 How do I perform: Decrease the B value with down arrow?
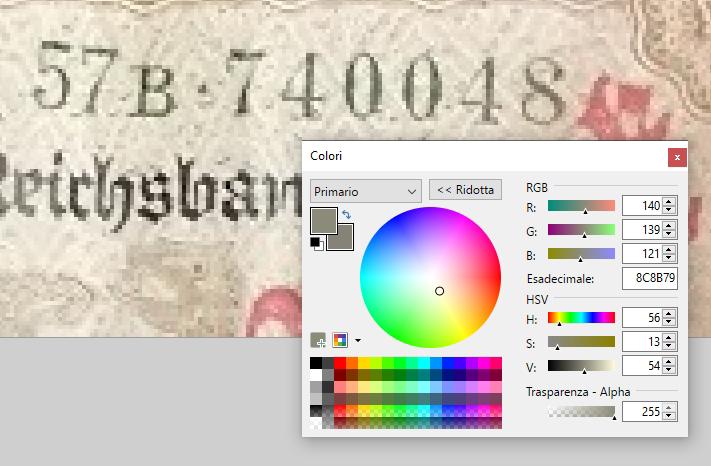tap(669, 258)
